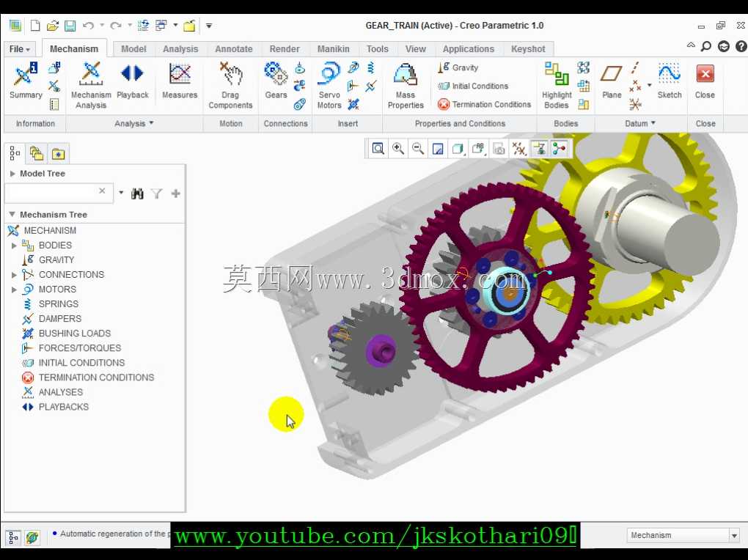Open the View tab

pos(416,48)
